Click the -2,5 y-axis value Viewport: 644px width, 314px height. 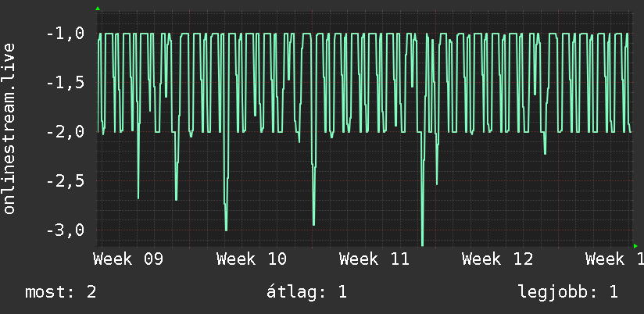pos(66,180)
